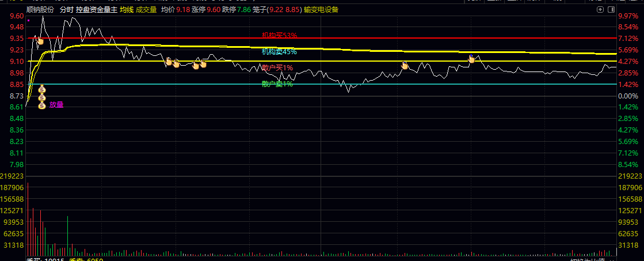Viewport: 644px width, 261px height.
Task: Click the 散户买1% label
Action: point(277,68)
